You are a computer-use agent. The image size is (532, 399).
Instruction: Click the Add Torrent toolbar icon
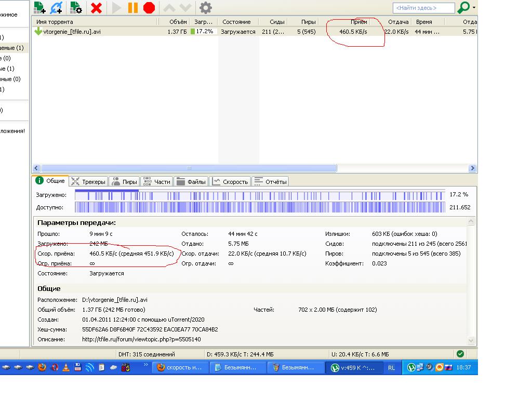39,7
